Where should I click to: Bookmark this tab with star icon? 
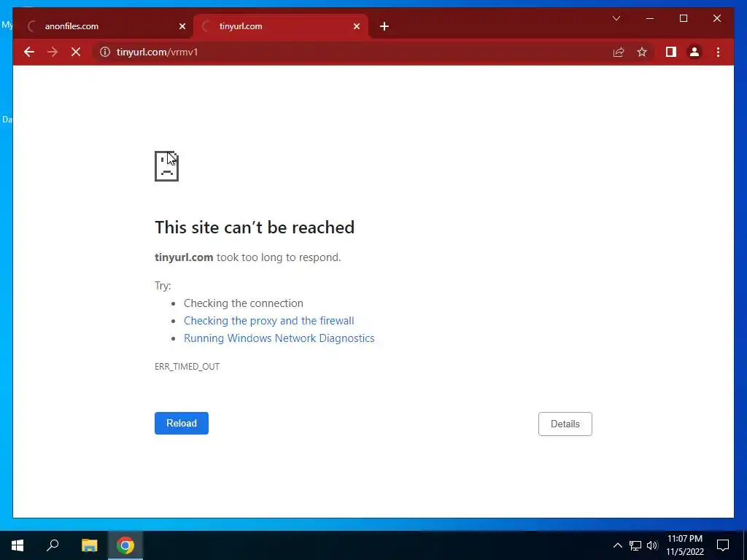pyautogui.click(x=642, y=52)
